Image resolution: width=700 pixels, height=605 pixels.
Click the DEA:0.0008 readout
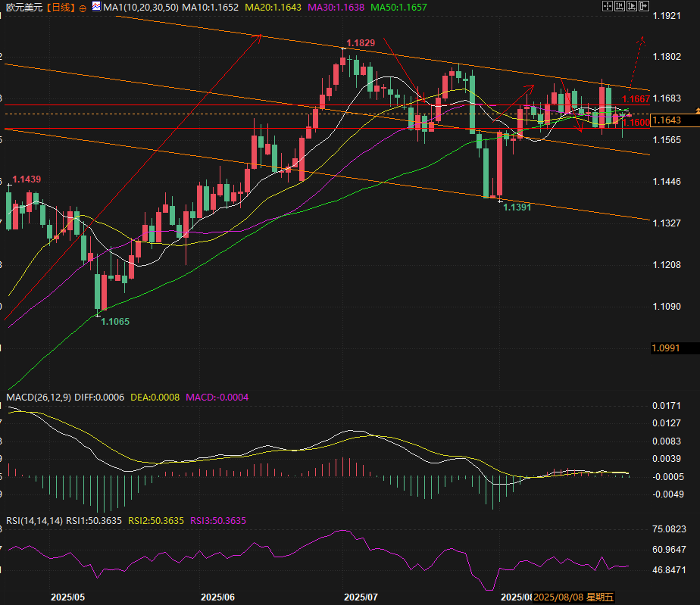point(155,397)
